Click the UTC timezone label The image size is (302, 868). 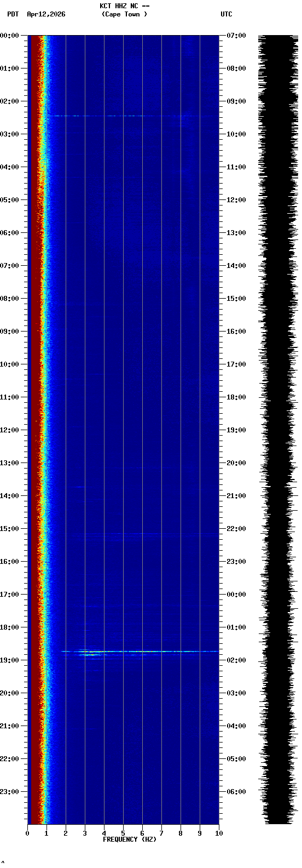coord(226,14)
